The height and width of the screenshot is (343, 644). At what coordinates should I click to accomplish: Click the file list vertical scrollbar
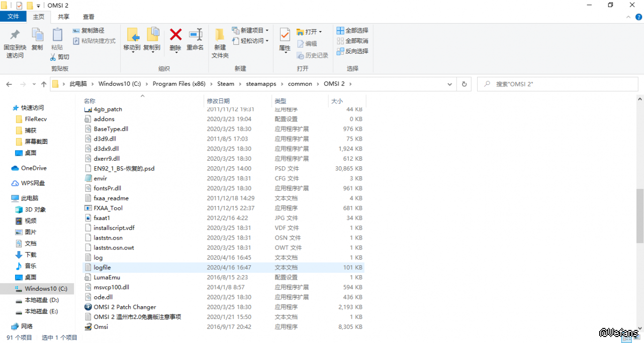pyautogui.click(x=639, y=215)
